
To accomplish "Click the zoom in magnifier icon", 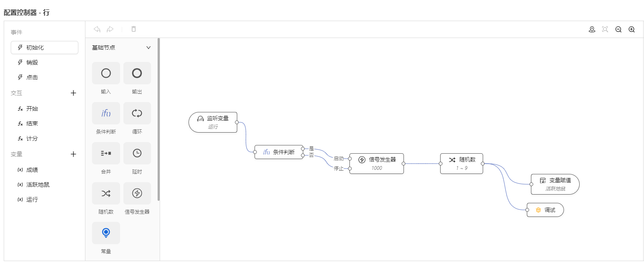I will (631, 29).
